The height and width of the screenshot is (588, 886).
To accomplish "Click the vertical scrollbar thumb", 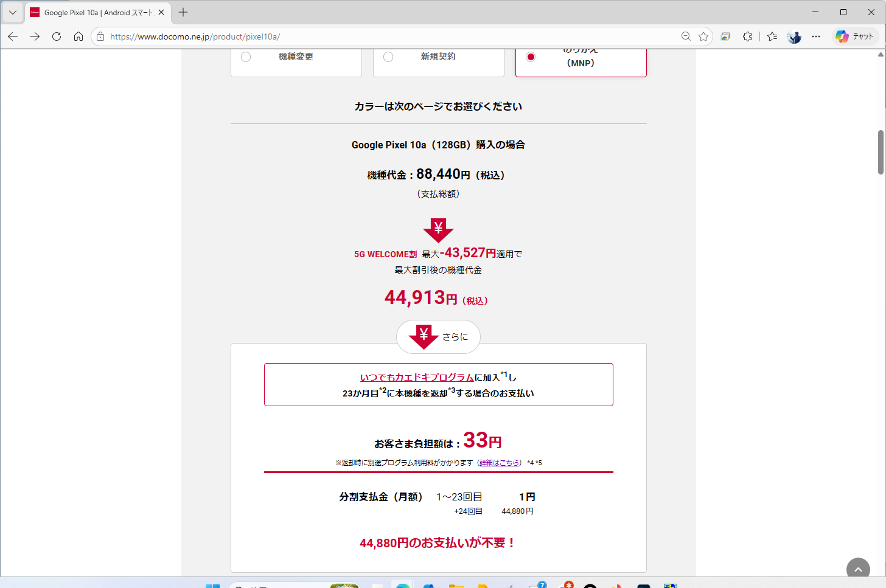I will [x=881, y=152].
